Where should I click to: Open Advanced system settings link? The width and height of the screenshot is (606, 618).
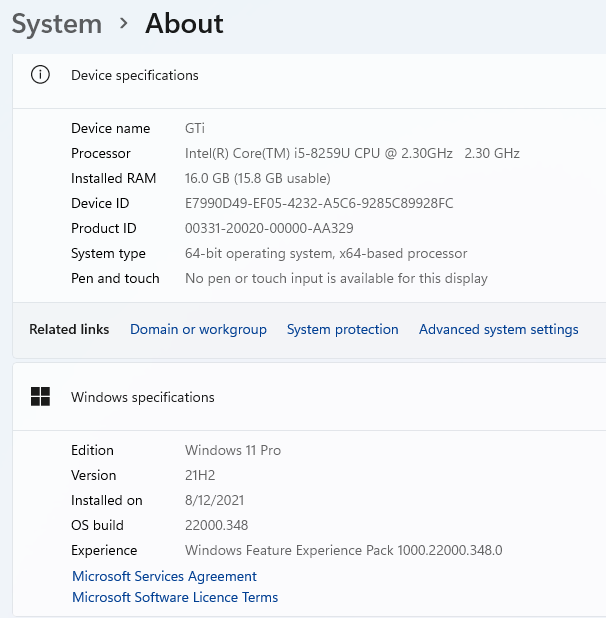(498, 329)
